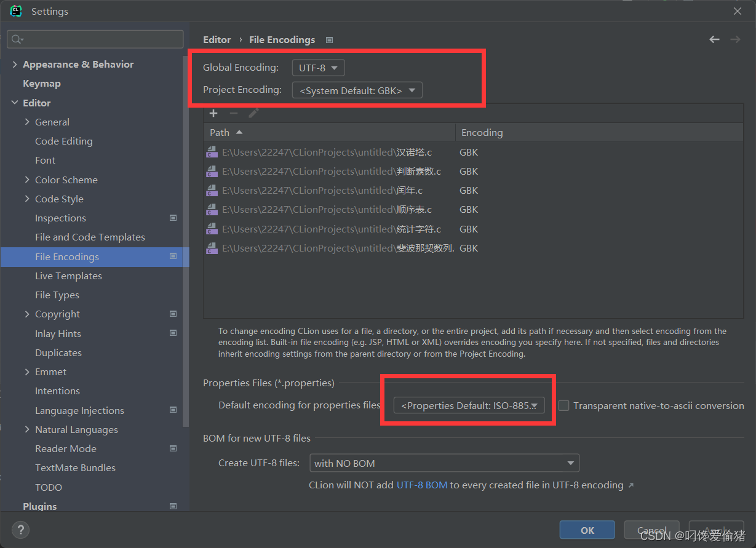Viewport: 756px width, 548px height.
Task: Click the Cancel button
Action: coord(652,530)
